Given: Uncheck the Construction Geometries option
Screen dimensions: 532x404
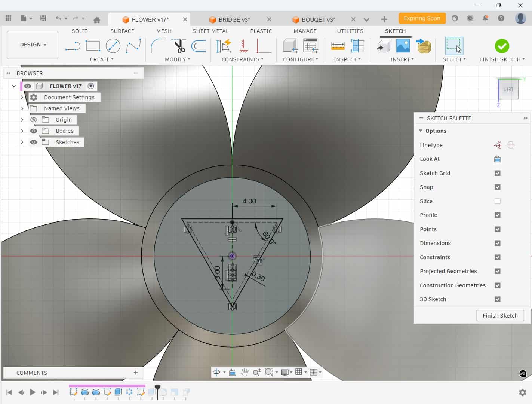Looking at the screenshot, I should (497, 285).
